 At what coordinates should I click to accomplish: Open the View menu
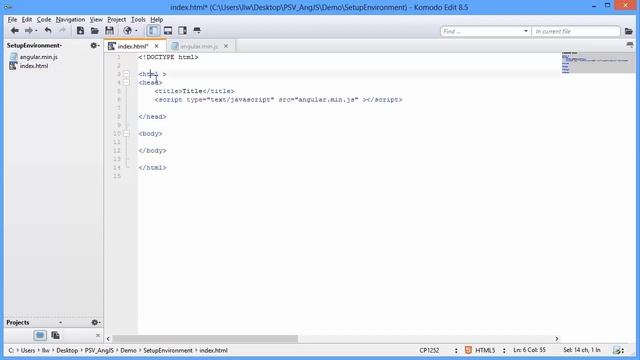pos(96,20)
